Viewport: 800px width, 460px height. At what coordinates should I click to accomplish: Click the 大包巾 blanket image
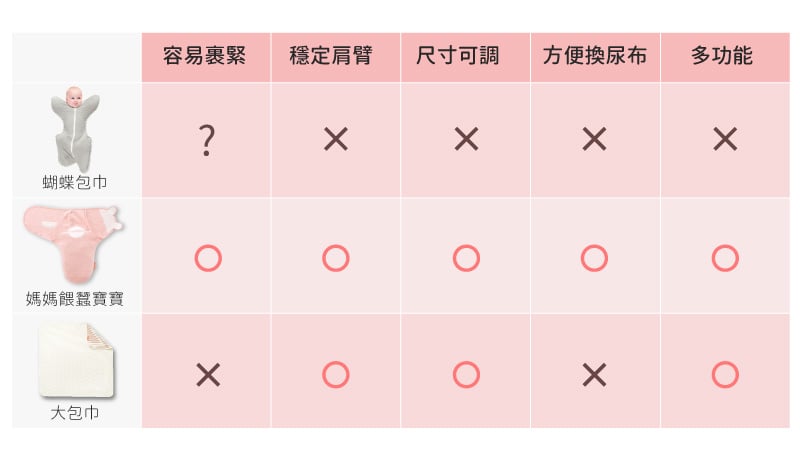75,360
